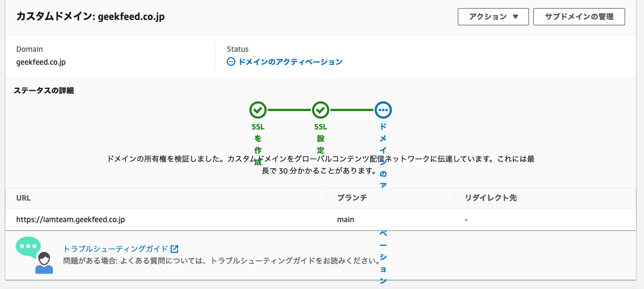
Task: Click the サブドメインの管理 button
Action: (x=579, y=17)
